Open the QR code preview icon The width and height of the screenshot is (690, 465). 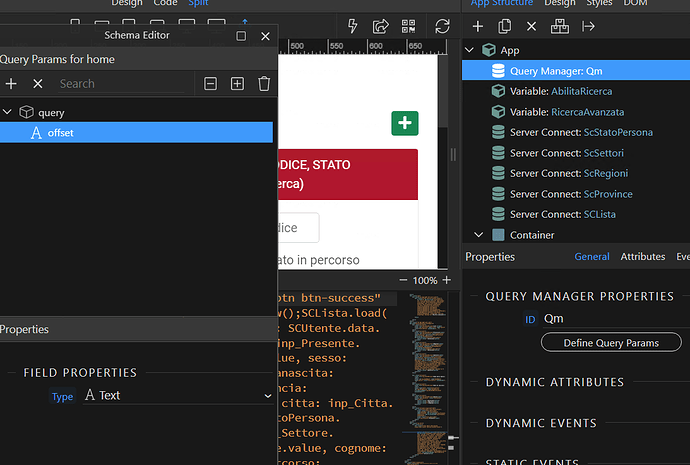(x=408, y=26)
